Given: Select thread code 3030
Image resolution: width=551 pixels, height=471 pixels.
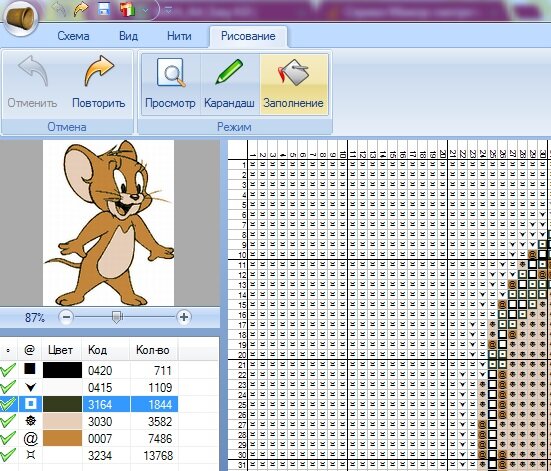Looking at the screenshot, I should [x=100, y=421].
